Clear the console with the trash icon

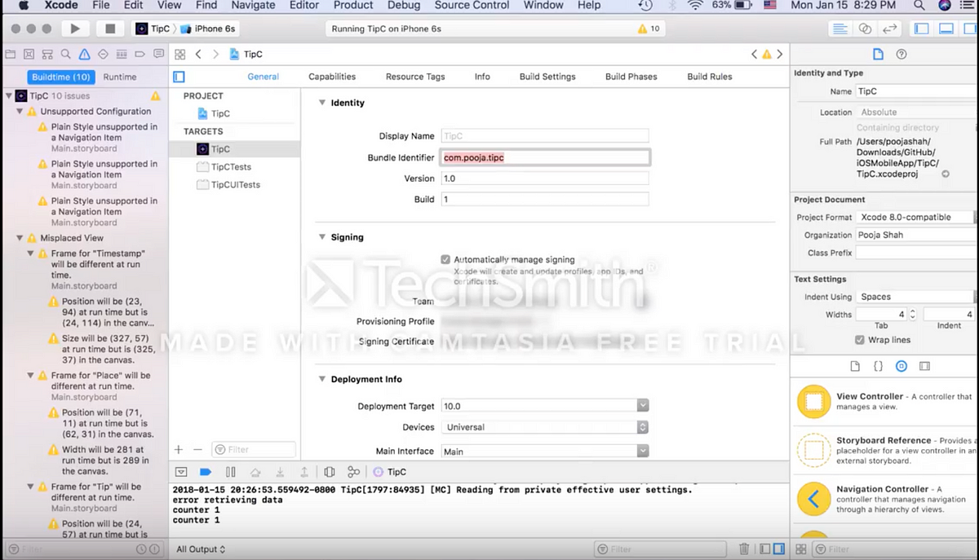click(744, 549)
